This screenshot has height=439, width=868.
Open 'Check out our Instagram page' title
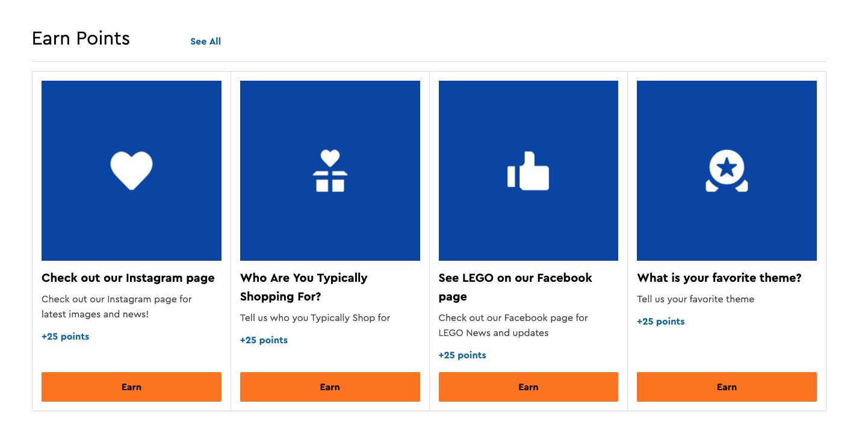128,278
